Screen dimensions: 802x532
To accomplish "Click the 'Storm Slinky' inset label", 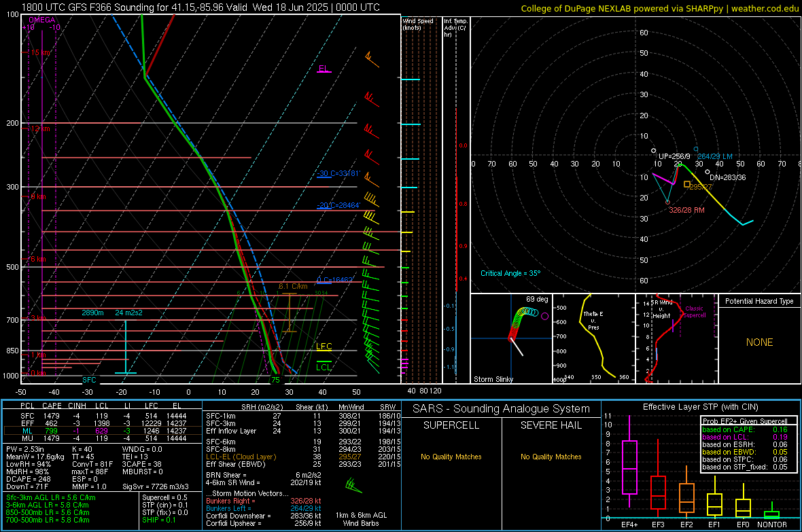I will coord(493,379).
